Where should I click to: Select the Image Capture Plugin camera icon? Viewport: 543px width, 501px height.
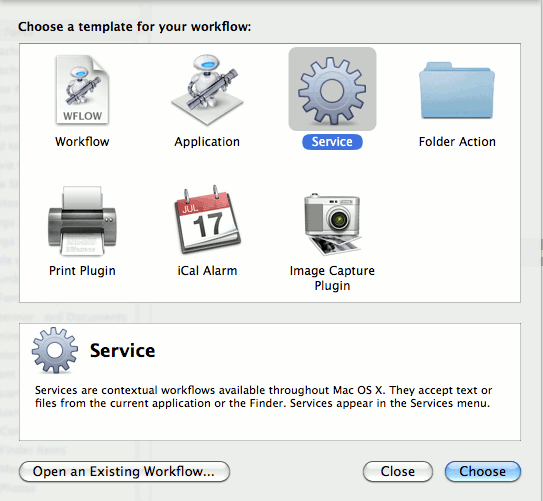(x=332, y=224)
